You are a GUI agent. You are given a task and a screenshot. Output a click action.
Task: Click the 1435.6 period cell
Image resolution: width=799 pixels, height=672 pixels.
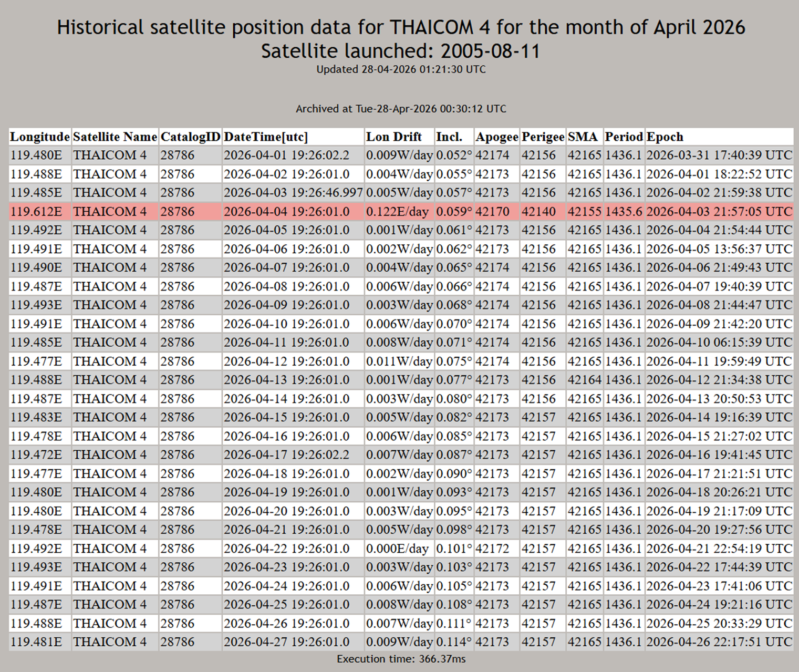click(624, 212)
